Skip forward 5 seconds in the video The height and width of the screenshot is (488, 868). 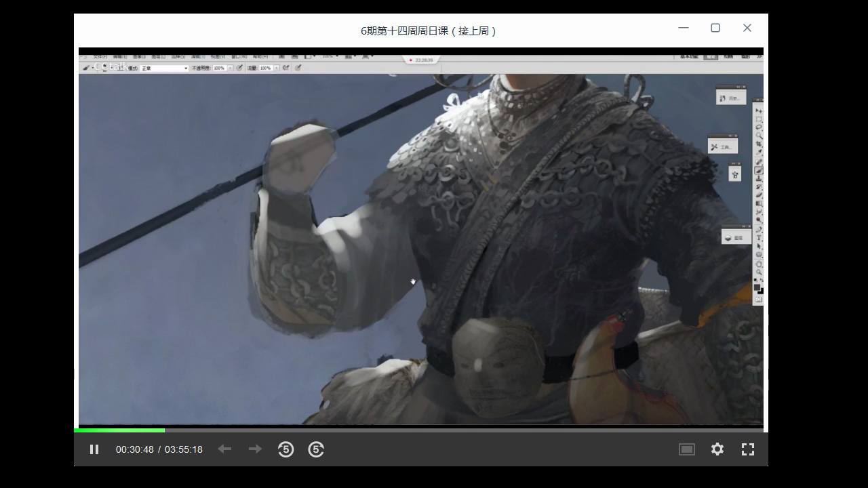pyautogui.click(x=316, y=449)
